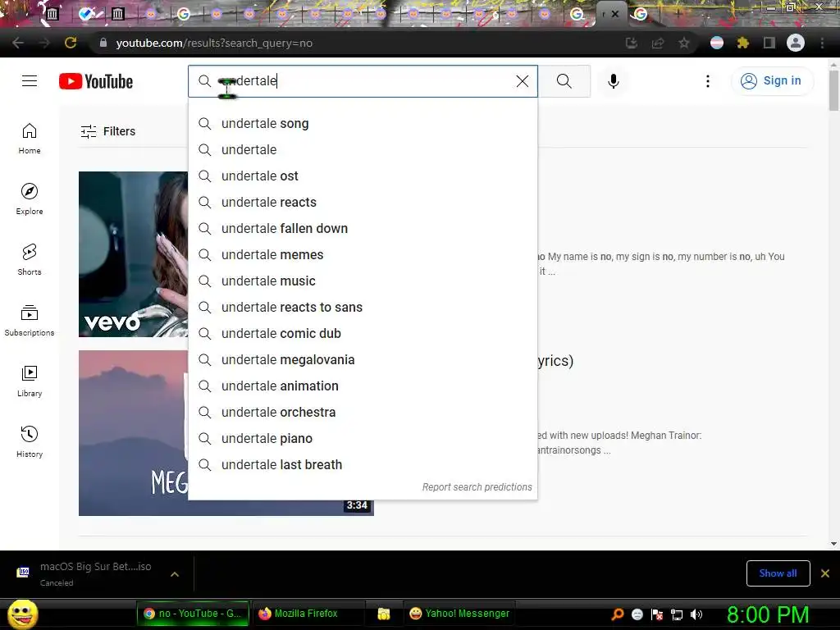
Task: Open the video thumbnail showing 3:34 duration
Action: click(226, 433)
